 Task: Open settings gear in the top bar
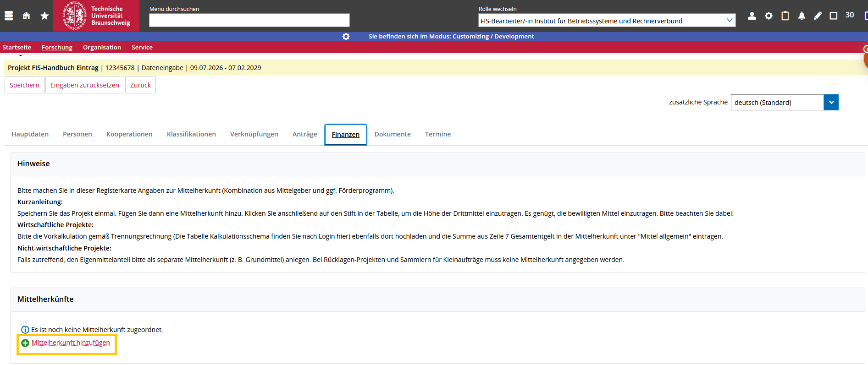pos(768,16)
